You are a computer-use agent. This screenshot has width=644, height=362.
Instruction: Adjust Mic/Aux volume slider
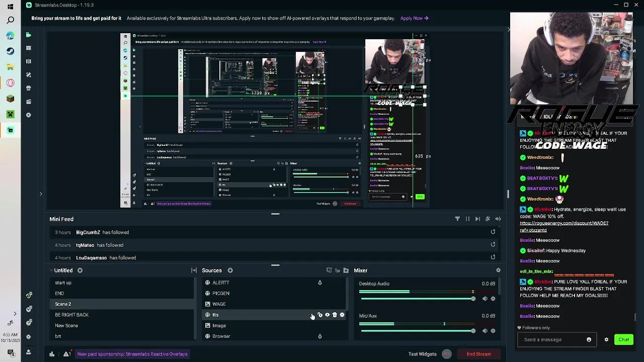pyautogui.click(x=418, y=331)
